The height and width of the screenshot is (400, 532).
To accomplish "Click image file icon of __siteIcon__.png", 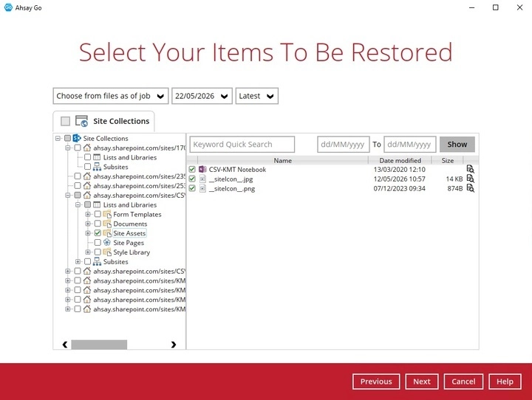I will (202, 188).
